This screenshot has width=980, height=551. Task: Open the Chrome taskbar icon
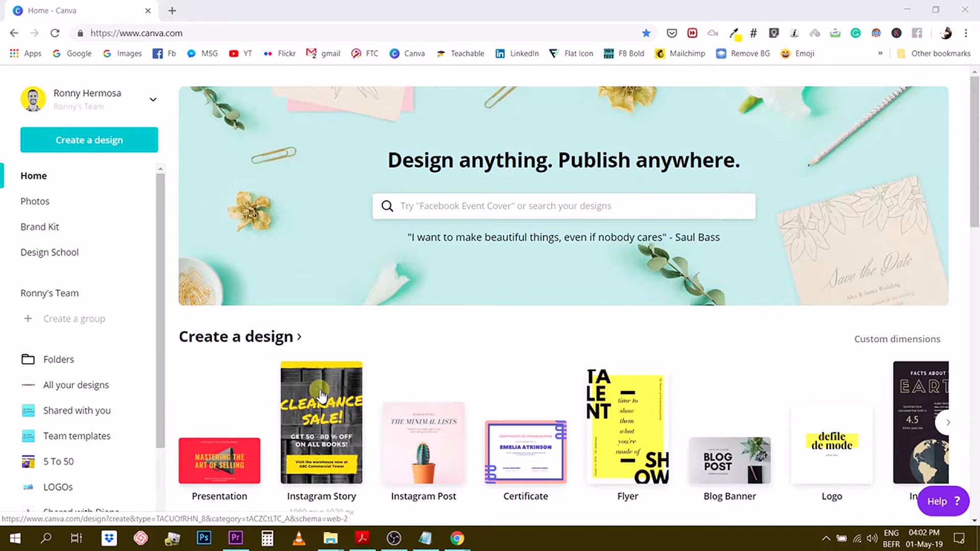(457, 538)
